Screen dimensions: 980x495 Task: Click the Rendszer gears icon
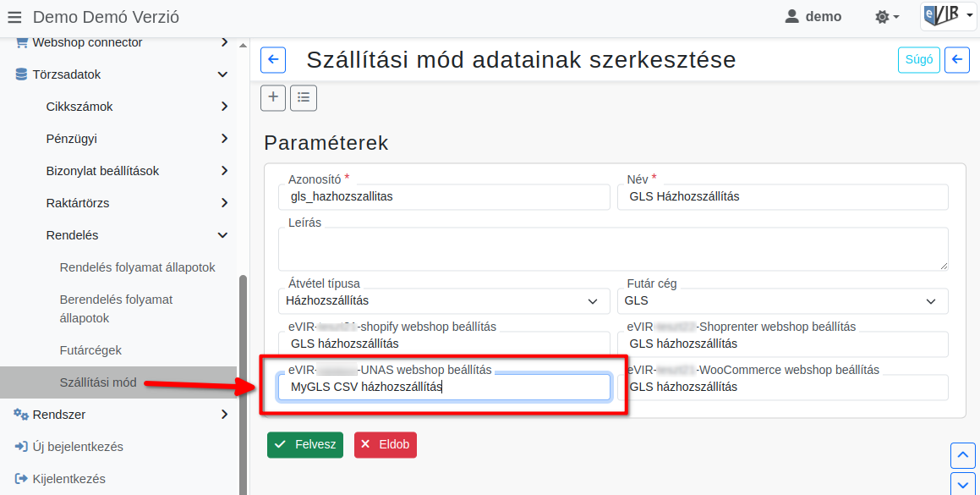(x=21, y=415)
